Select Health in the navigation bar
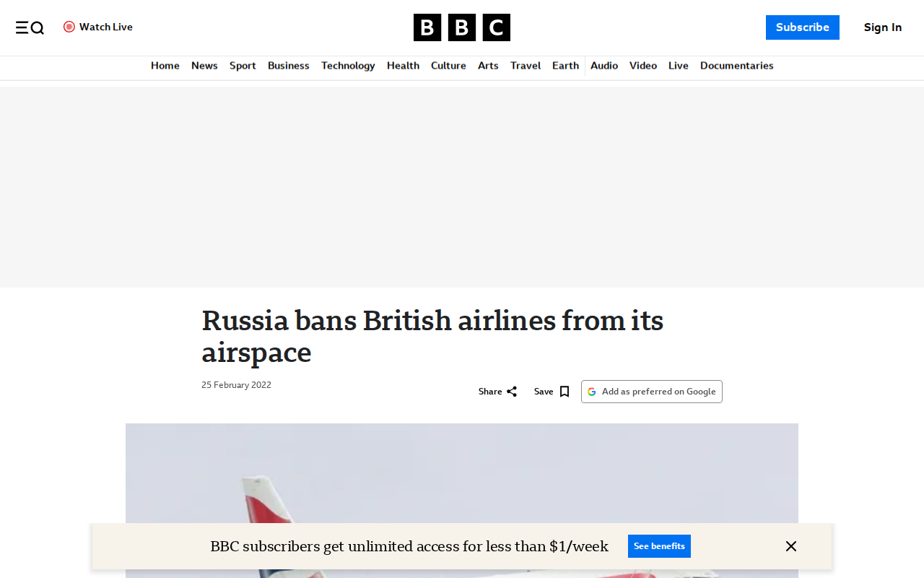Viewport: 924px width, 578px height. point(403,66)
